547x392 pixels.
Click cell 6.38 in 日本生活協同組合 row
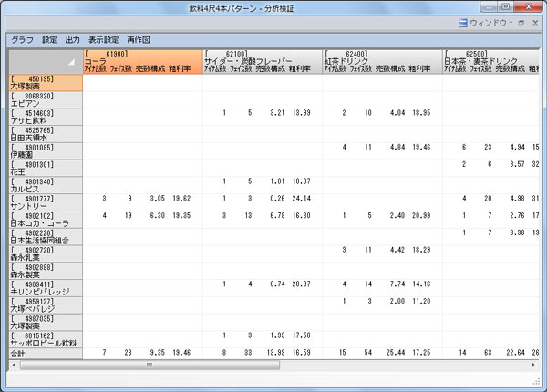[517, 232]
